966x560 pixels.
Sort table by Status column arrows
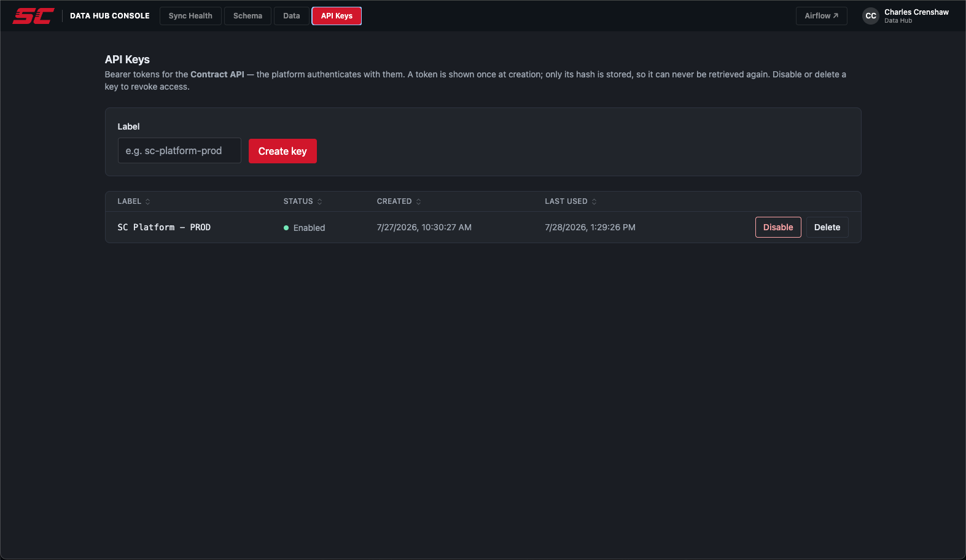point(320,201)
